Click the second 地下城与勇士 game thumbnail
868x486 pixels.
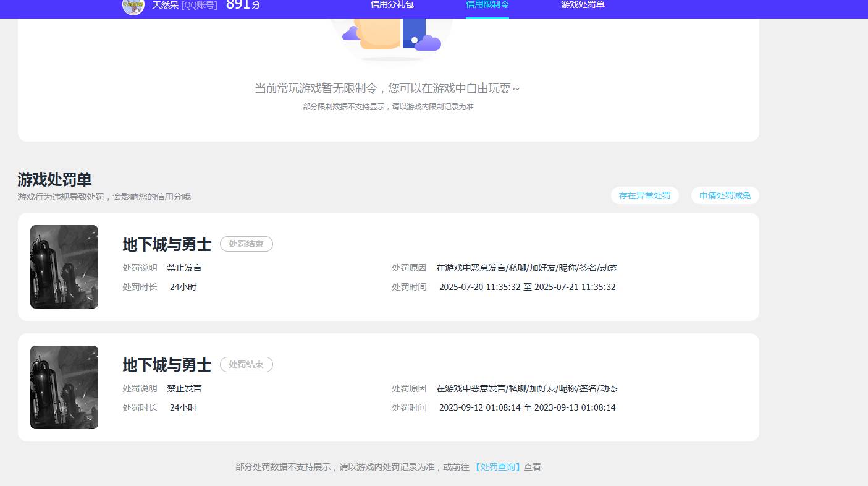pyautogui.click(x=64, y=387)
